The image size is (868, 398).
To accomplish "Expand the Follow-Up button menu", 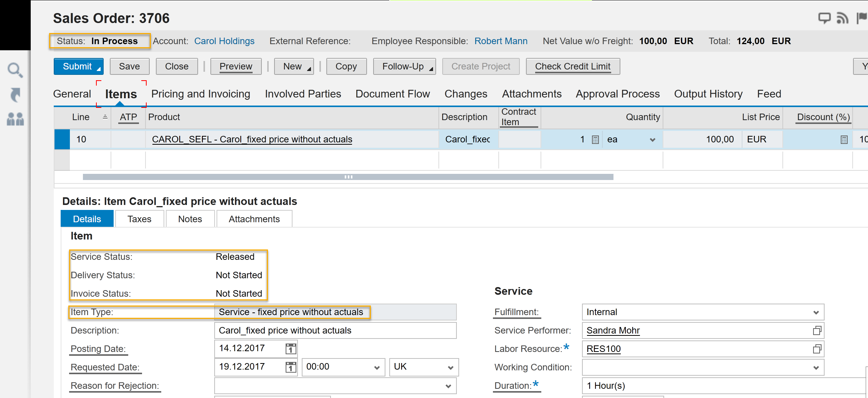I will (x=431, y=69).
